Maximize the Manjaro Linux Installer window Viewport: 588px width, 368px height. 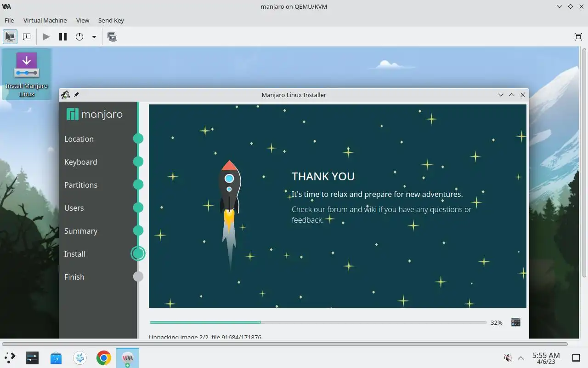[512, 95]
